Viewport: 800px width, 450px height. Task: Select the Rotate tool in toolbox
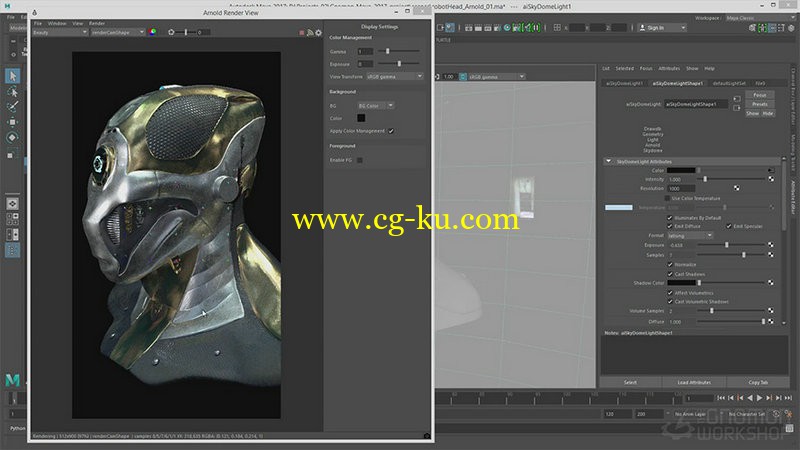tap(12, 137)
